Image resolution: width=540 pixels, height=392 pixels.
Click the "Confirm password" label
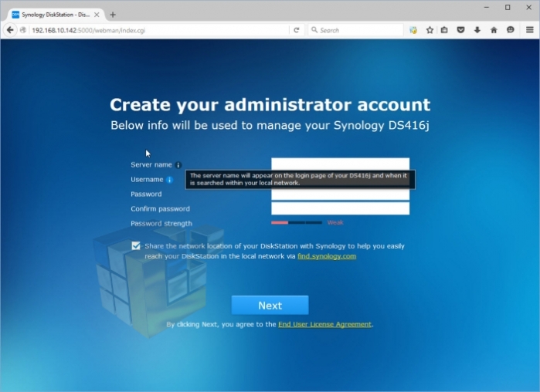coord(160,208)
